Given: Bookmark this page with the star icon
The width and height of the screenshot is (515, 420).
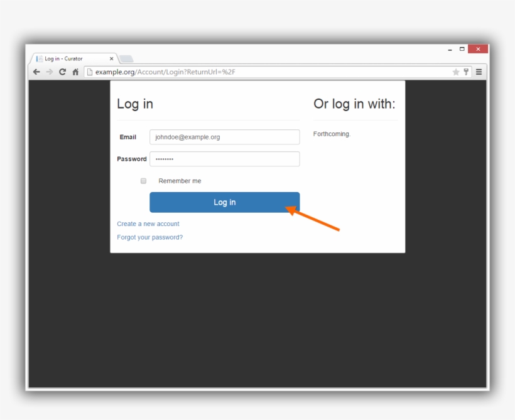Looking at the screenshot, I should tap(456, 72).
